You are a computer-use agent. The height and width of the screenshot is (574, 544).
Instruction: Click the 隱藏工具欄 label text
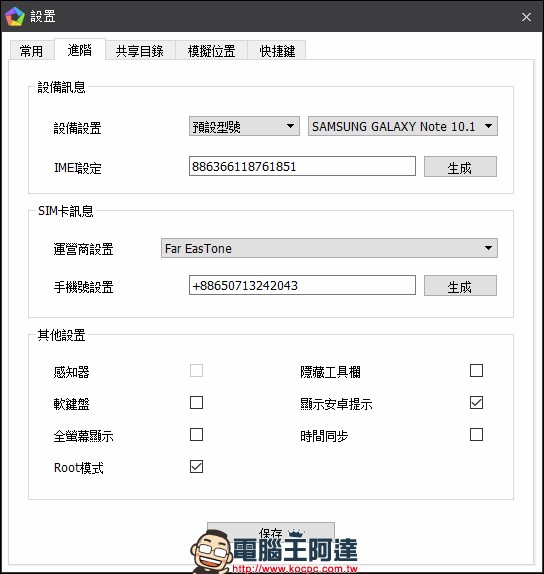point(330,372)
